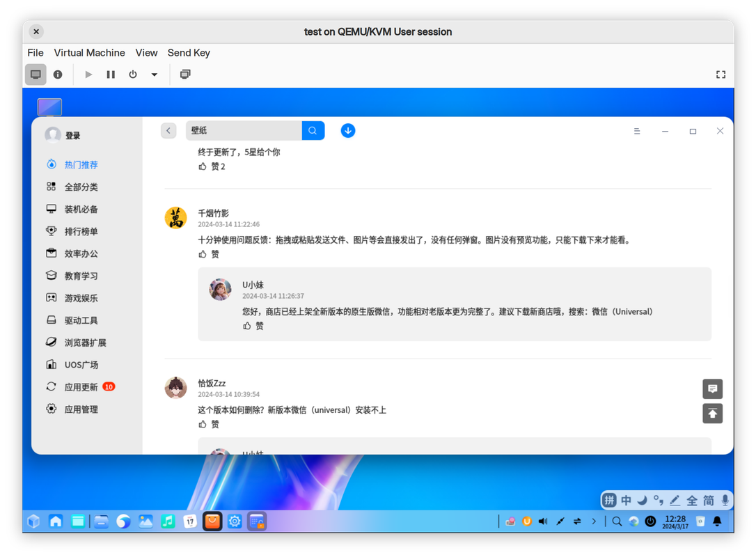Expand the shutdown options dropdown arrow
This screenshot has width=756, height=557.
click(x=155, y=74)
